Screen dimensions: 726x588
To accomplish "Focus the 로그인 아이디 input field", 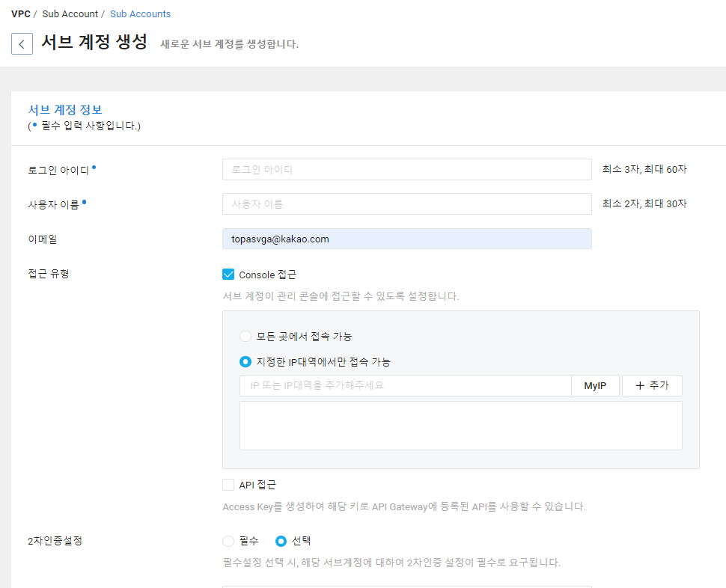I will point(407,169).
